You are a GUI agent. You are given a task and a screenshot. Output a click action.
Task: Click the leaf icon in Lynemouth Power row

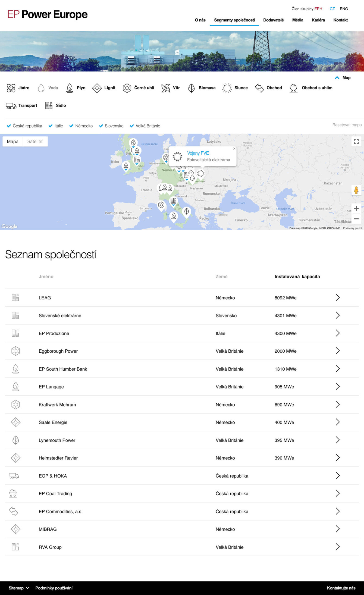(16, 440)
